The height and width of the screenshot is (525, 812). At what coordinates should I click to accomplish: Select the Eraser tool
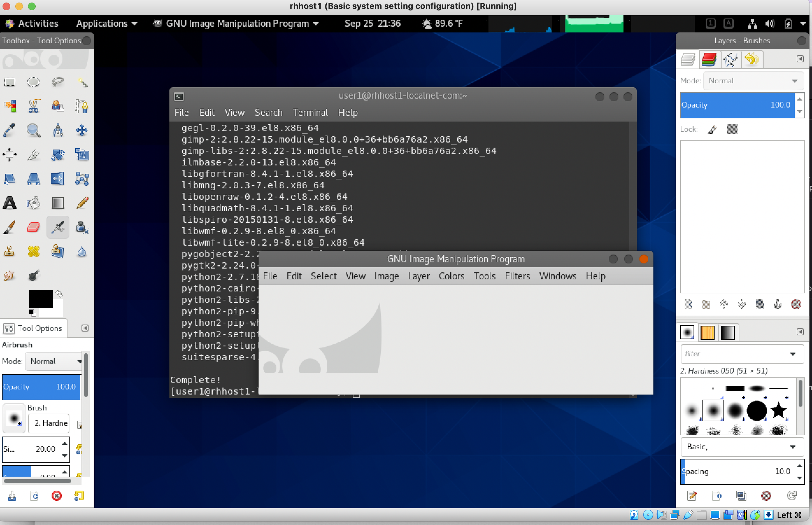(x=33, y=227)
